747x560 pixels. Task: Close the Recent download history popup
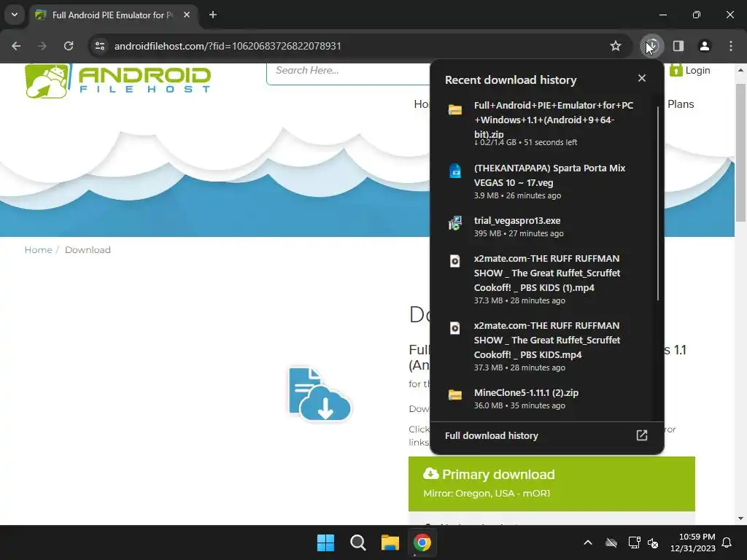click(642, 78)
